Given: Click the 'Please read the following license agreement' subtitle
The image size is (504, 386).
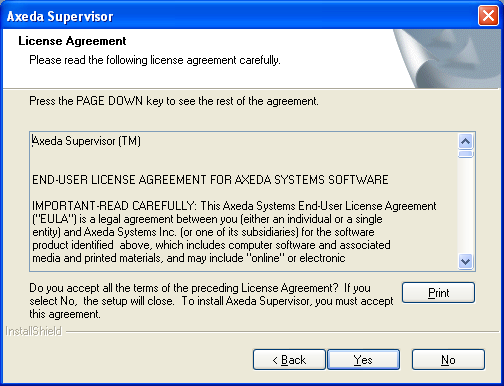Looking at the screenshot, I should 155,60.
